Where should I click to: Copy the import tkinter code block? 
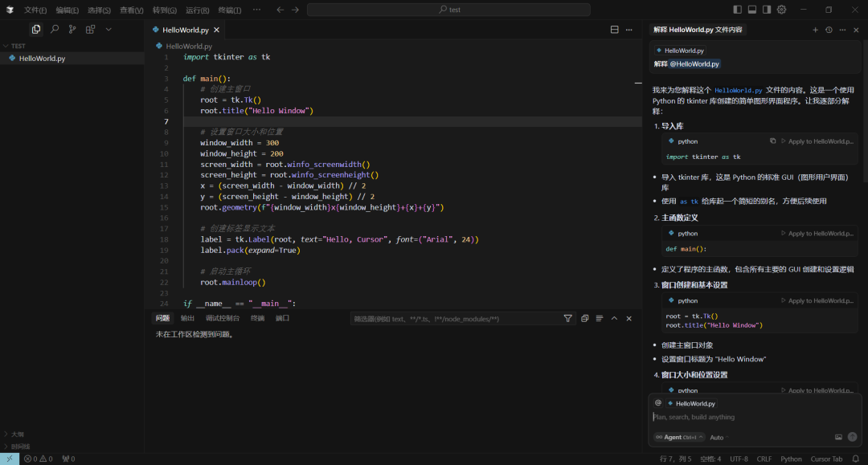tap(773, 141)
